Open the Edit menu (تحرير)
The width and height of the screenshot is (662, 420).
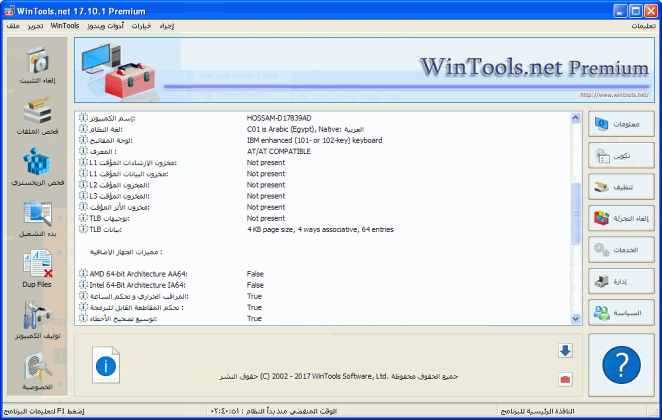click(35, 26)
